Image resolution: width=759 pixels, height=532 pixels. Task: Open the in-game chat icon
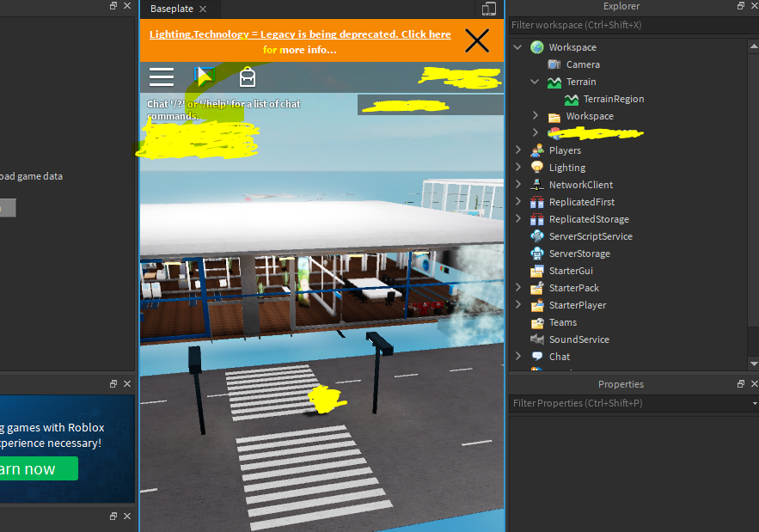[205, 76]
